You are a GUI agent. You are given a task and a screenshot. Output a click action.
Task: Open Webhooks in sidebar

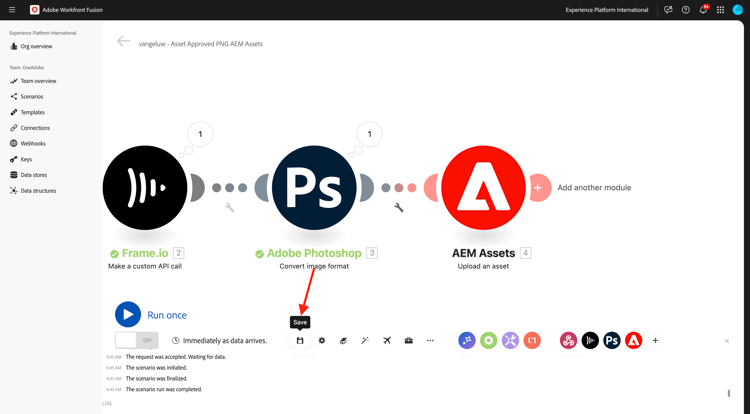[x=28, y=143]
